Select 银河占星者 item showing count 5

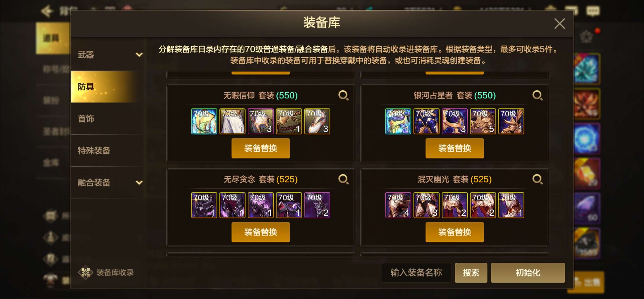(483, 121)
